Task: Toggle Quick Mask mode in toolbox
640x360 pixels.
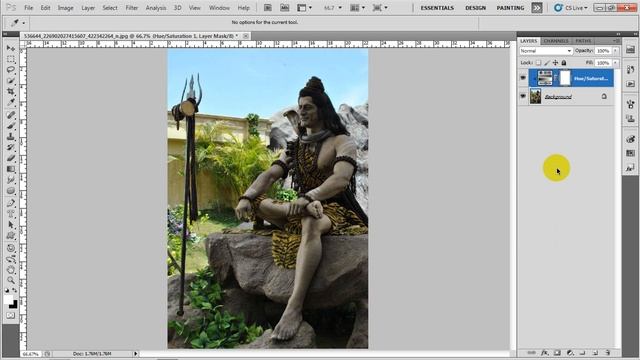Action: (11, 316)
